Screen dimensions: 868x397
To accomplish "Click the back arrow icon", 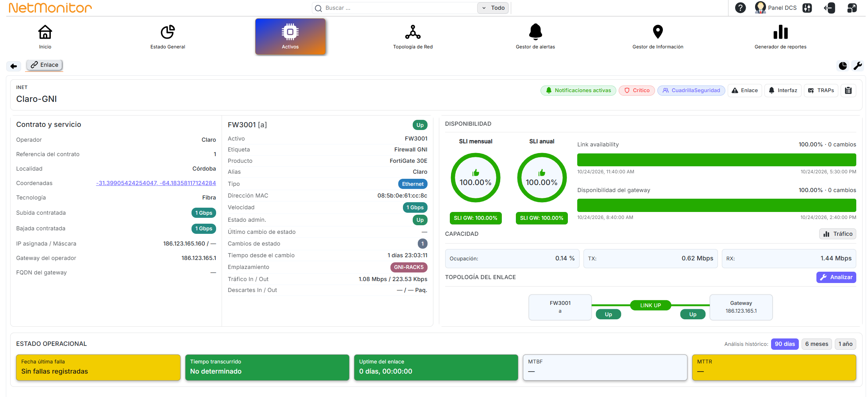I will click(x=14, y=66).
